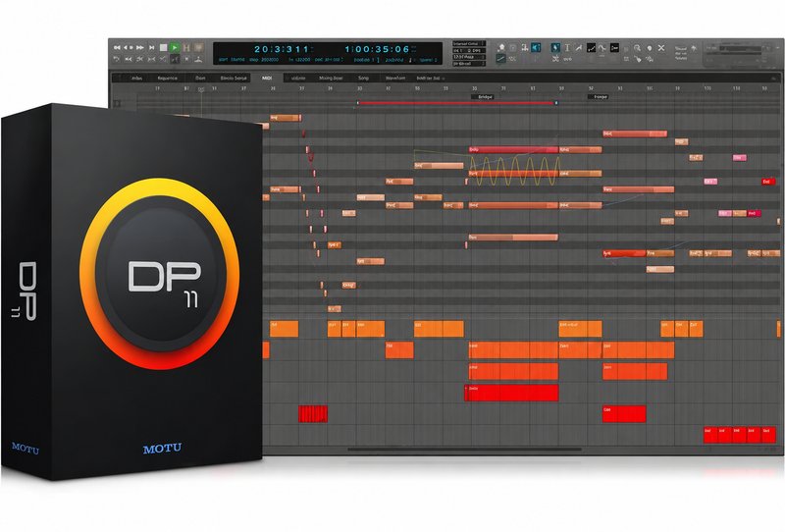Select the Scissors tool
785x532 pixels.
point(555,59)
